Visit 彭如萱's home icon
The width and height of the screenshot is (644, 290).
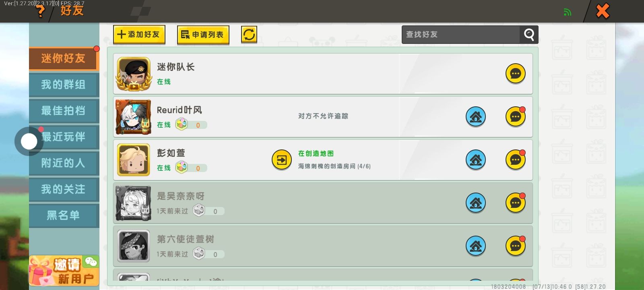click(475, 160)
